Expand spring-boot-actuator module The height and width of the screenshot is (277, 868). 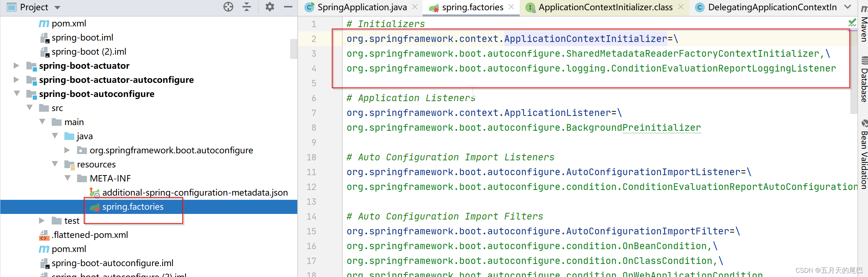pos(16,66)
